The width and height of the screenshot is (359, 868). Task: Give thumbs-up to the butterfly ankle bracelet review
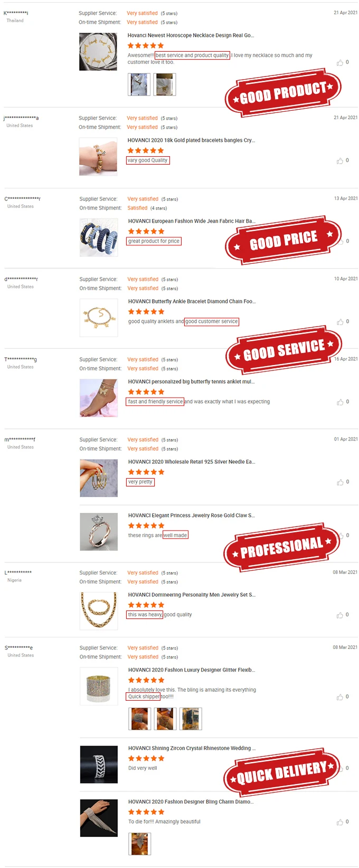click(340, 322)
